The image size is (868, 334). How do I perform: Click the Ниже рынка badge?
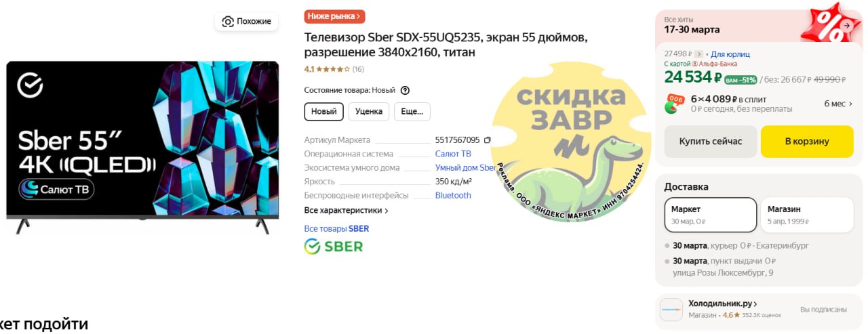tap(334, 16)
